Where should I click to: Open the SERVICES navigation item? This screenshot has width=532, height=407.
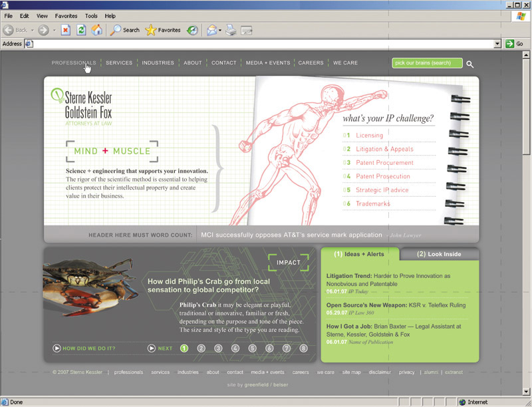tap(119, 63)
